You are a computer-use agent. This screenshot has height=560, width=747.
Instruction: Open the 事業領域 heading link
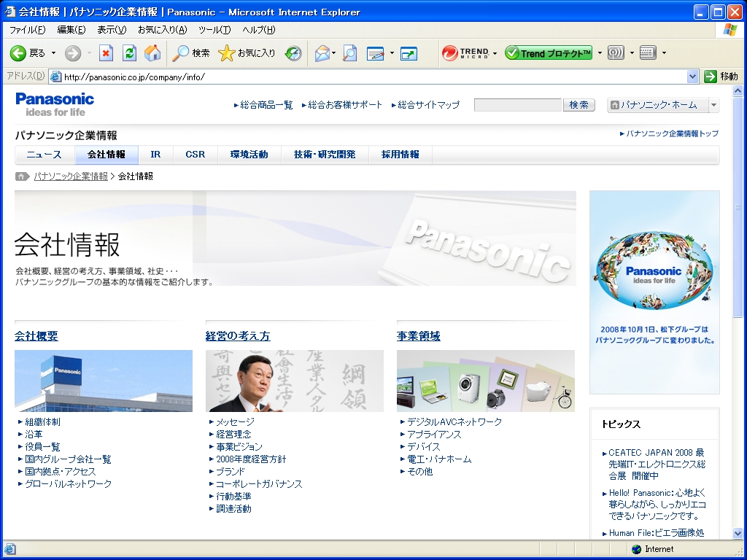(418, 336)
